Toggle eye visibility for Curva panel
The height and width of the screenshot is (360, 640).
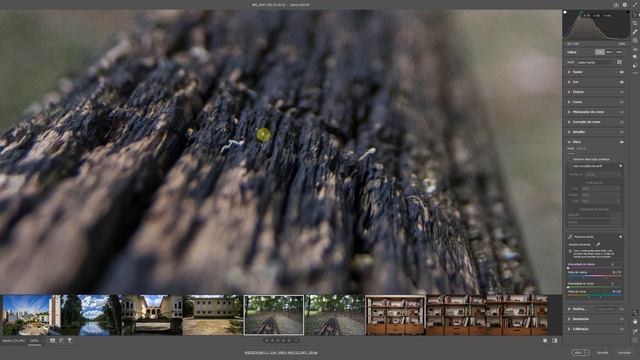(621, 102)
